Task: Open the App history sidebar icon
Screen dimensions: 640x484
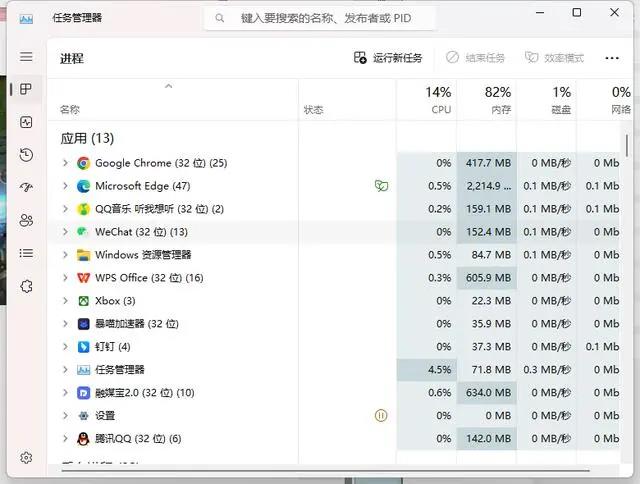Action: [x=26, y=155]
